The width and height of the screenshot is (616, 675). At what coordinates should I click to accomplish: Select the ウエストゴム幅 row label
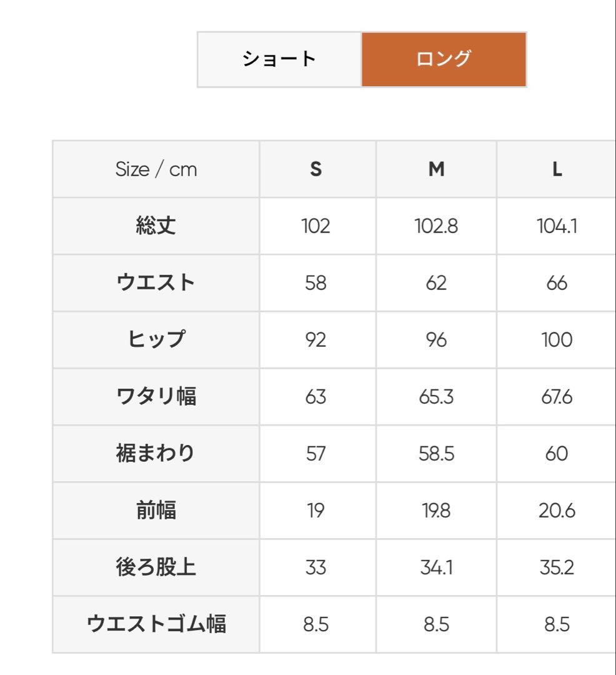(x=156, y=624)
